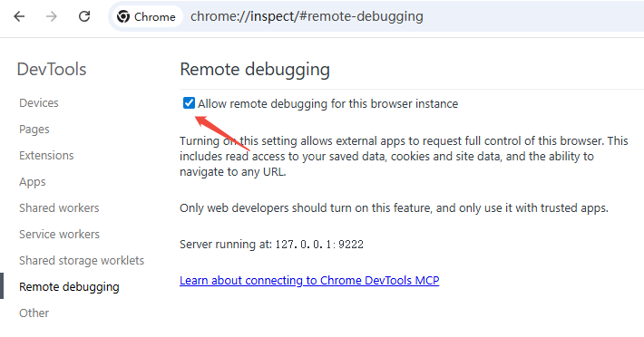Open the Apps section
Screen dimensions: 644x337
pyautogui.click(x=33, y=181)
